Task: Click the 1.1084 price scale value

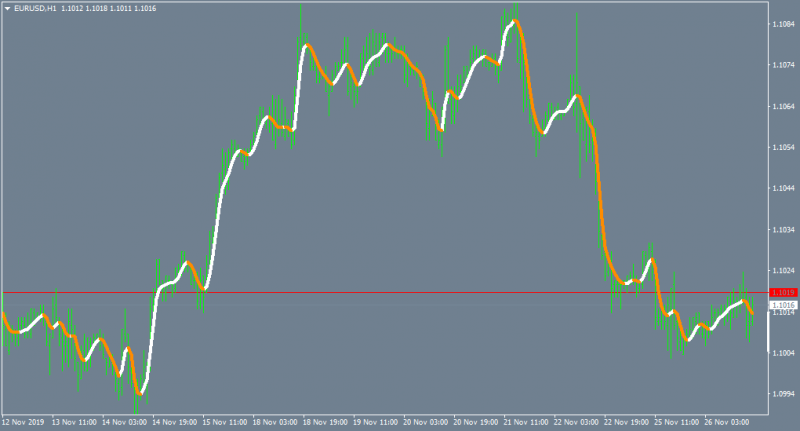Action: [783, 24]
